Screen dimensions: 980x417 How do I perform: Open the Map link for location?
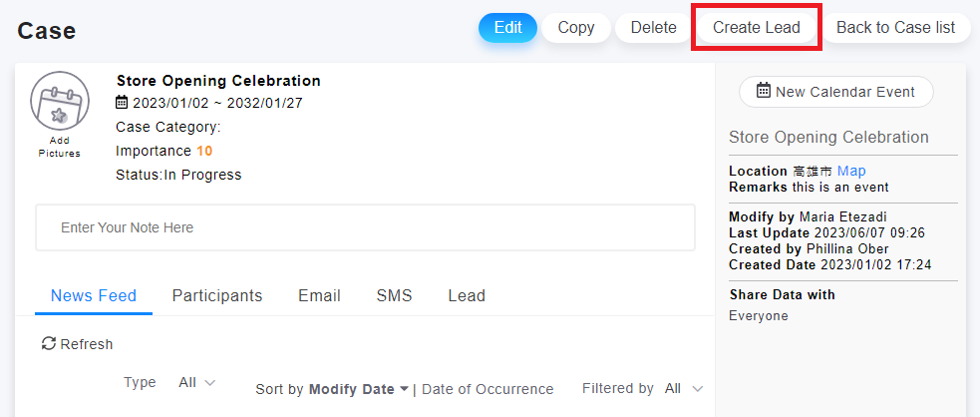(x=851, y=172)
